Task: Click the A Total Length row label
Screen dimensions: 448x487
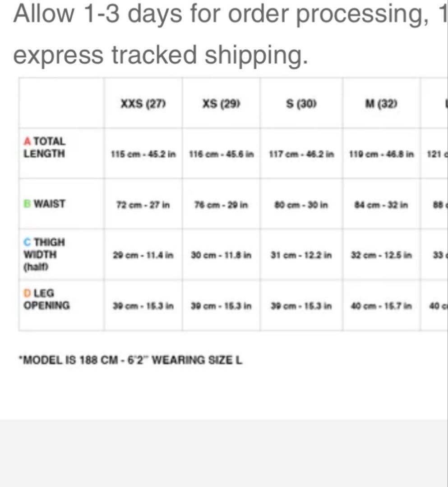Action: click(44, 147)
